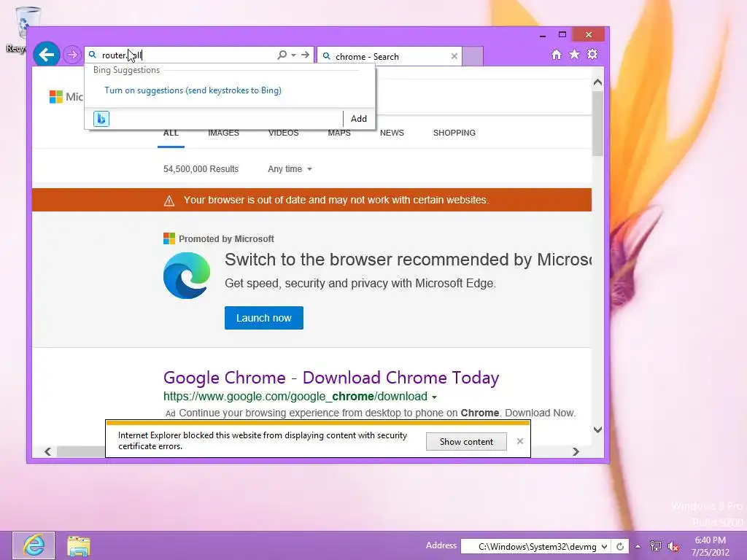Viewport: 747px width, 560px height.
Task: Click the Promoted by Microsoft label
Action: [x=226, y=239]
